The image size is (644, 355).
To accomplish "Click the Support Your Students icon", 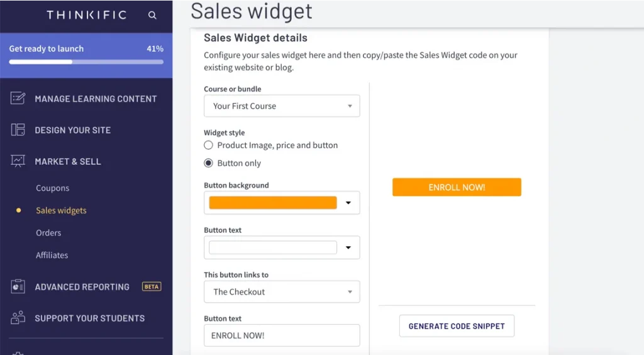I will [18, 318].
